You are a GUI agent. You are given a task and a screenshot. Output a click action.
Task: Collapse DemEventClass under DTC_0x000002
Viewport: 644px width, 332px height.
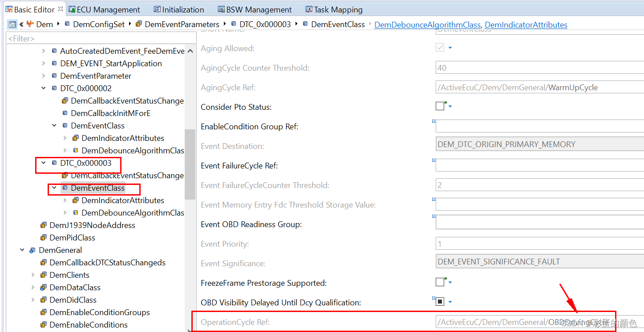54,126
